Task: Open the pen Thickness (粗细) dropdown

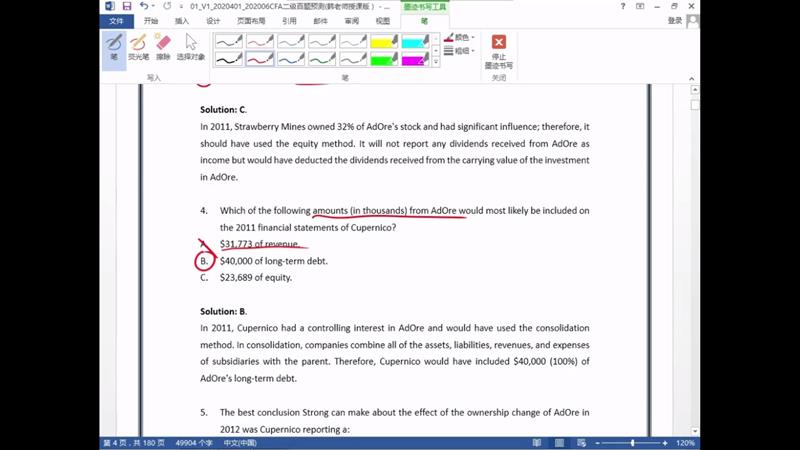Action: pyautogui.click(x=461, y=50)
